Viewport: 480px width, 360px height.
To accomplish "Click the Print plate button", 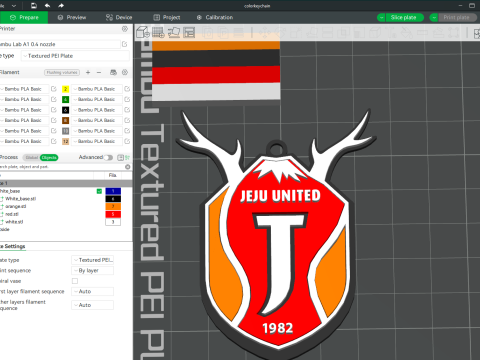I will point(457,17).
